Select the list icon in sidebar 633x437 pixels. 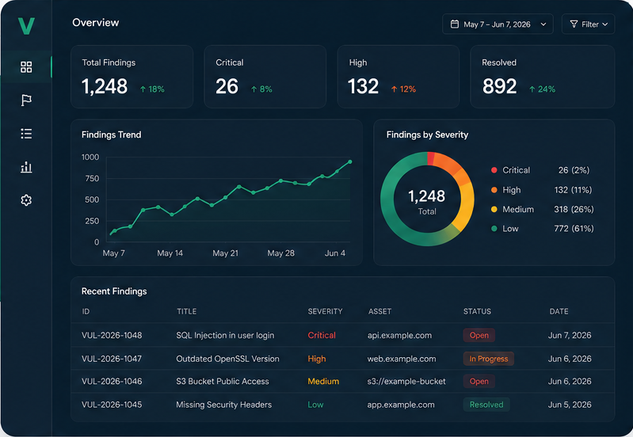tap(26, 134)
